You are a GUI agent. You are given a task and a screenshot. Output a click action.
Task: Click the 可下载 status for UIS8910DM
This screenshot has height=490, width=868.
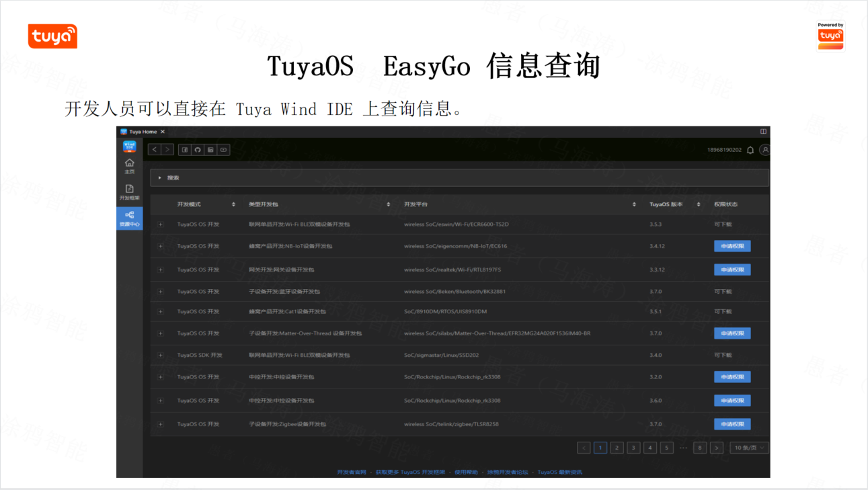tap(723, 312)
